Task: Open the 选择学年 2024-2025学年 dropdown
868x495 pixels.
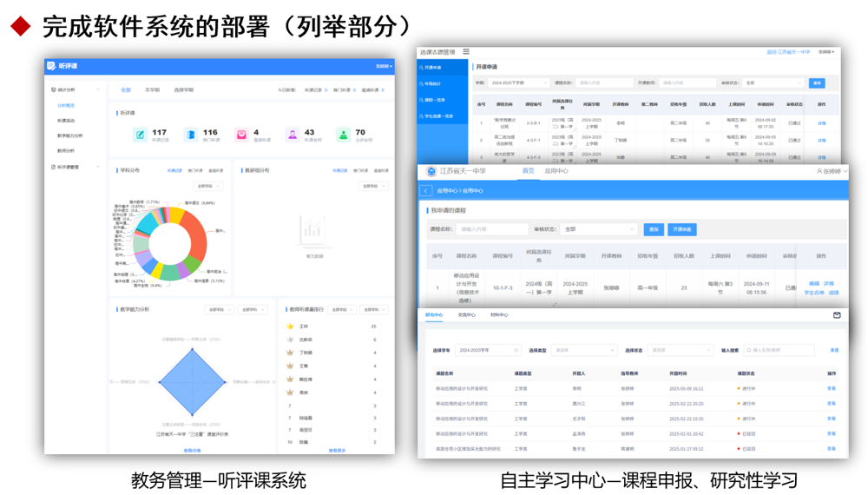Action: [x=486, y=350]
